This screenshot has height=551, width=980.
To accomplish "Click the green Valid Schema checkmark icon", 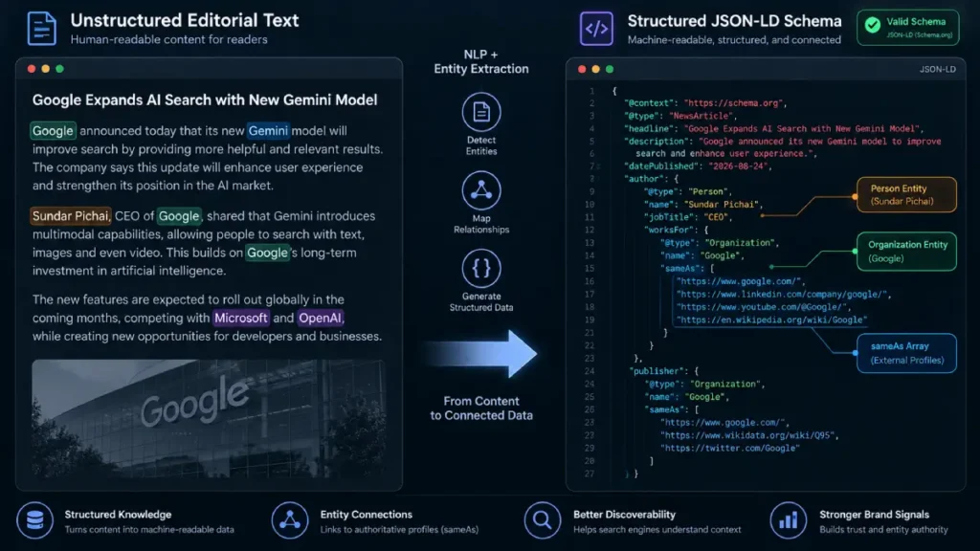I will coord(873,25).
